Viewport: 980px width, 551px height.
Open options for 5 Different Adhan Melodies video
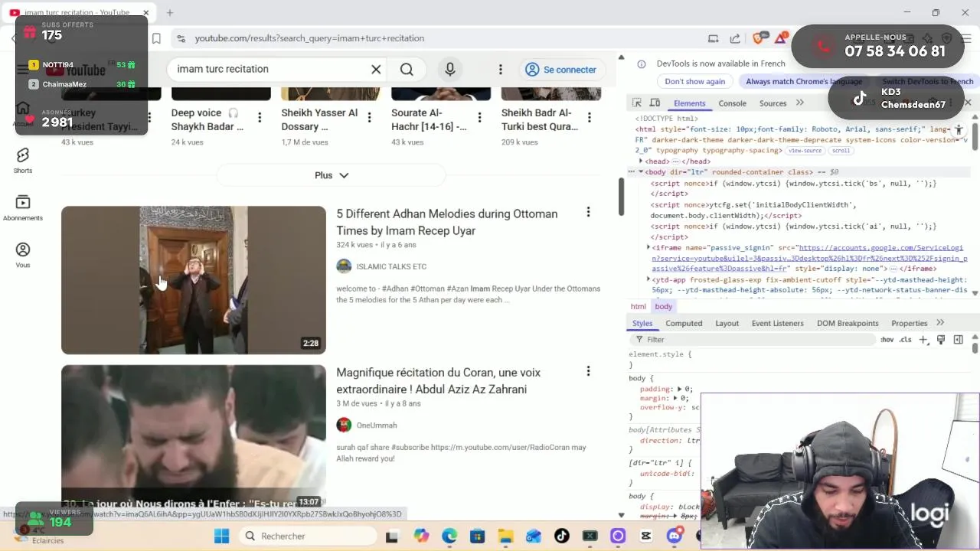(x=588, y=212)
